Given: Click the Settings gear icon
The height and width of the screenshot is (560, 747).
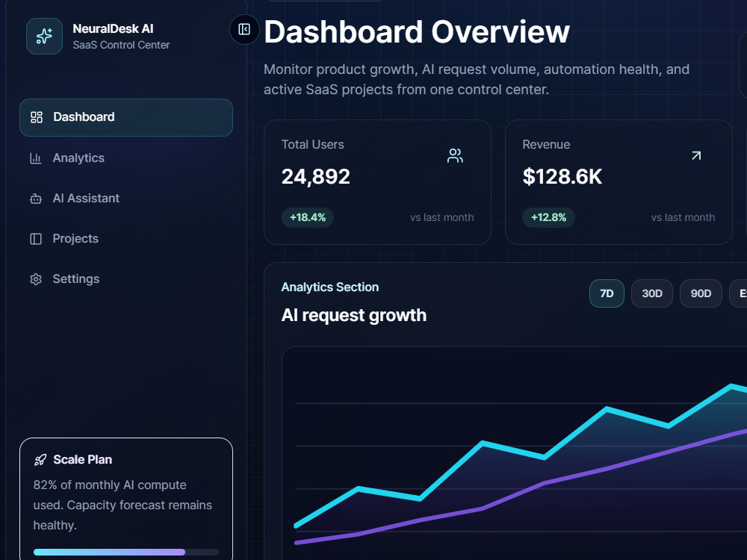Looking at the screenshot, I should click(36, 279).
